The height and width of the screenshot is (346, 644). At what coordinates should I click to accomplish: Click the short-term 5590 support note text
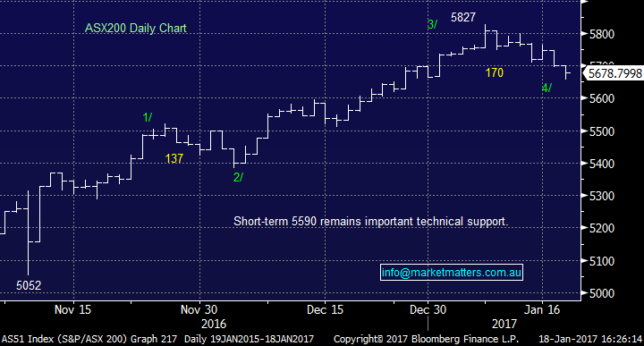(371, 222)
